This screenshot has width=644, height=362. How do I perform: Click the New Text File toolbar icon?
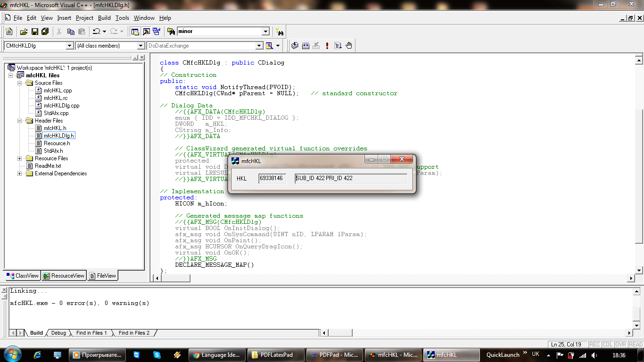[9, 32]
